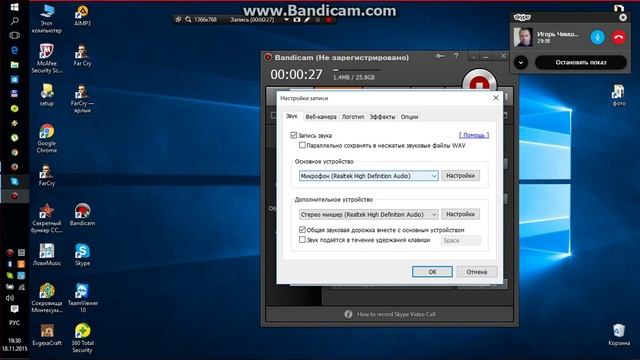Viewport: 640px width, 360px height.
Task: Close the Настройки записи dialog
Action: 496,98
